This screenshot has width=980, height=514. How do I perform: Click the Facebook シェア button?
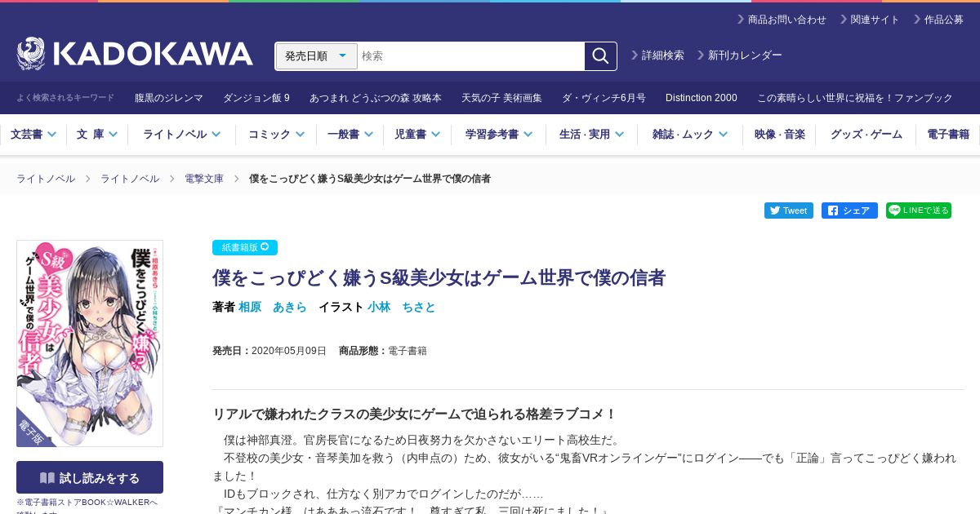[849, 210]
